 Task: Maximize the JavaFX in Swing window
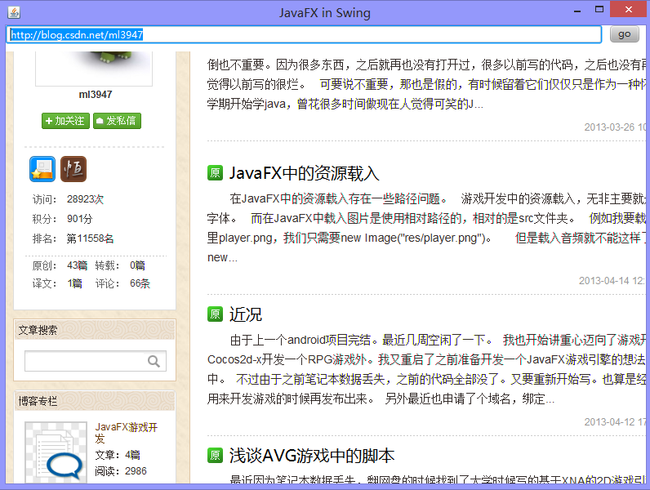pos(599,10)
